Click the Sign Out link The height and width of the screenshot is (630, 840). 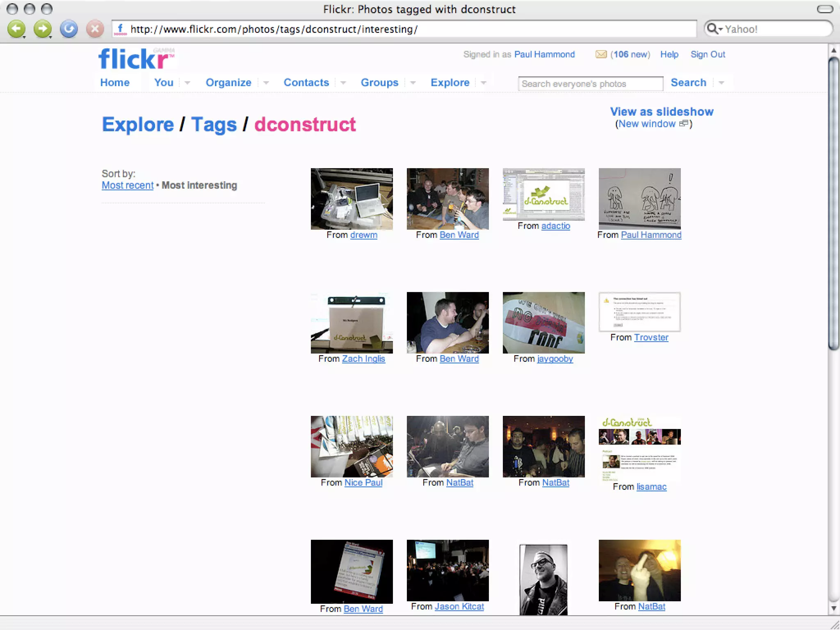[x=708, y=55]
